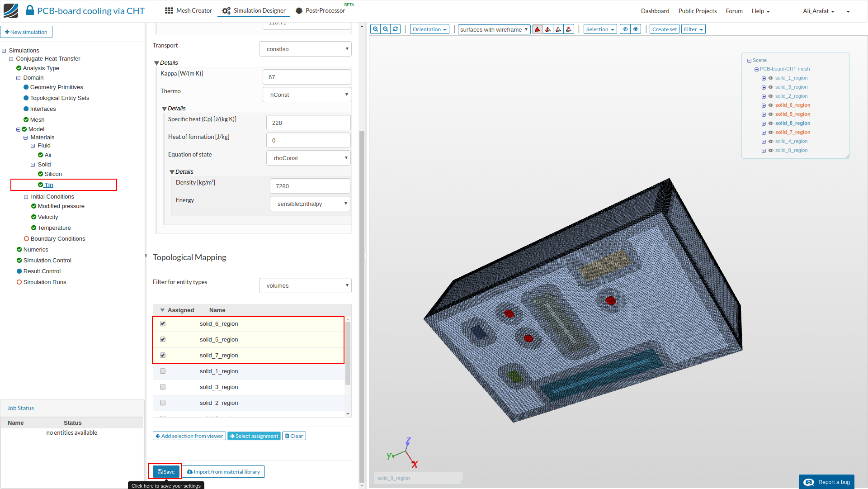The height and width of the screenshot is (489, 868).
Task: Check the solid_1_region checkbox
Action: pos(163,371)
